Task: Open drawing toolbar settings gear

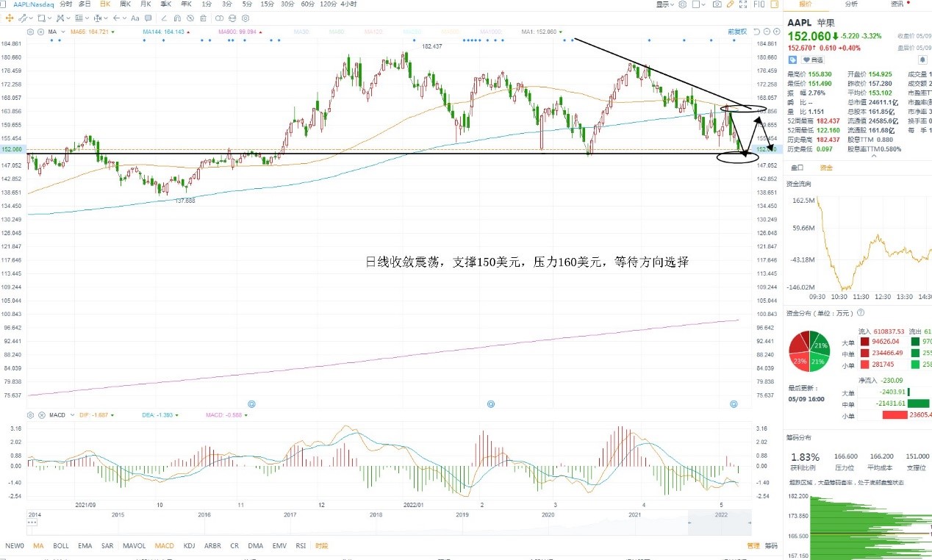Action: [x=245, y=18]
